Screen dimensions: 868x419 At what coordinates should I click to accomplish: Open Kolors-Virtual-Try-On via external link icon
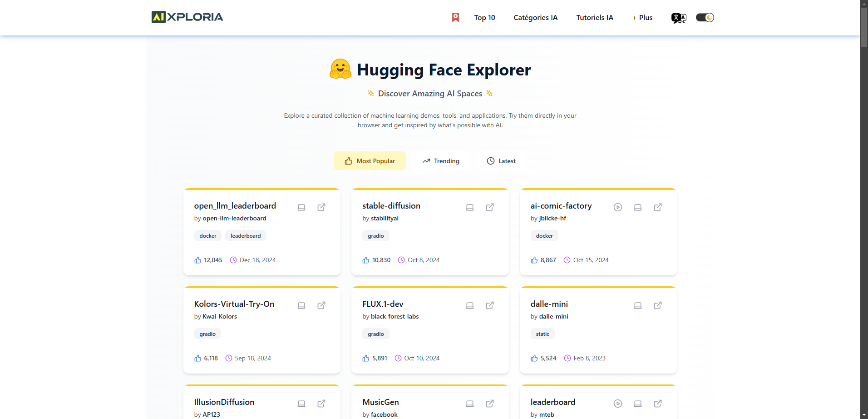(x=321, y=305)
